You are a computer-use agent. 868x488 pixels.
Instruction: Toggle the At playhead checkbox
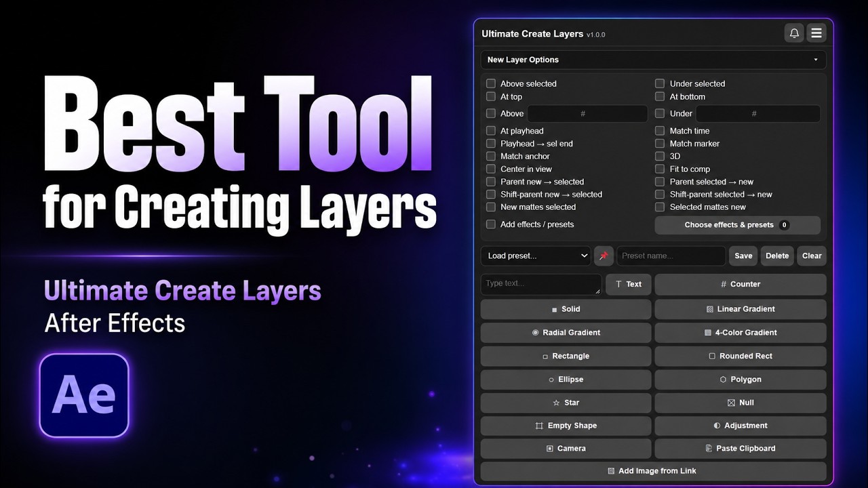click(491, 131)
